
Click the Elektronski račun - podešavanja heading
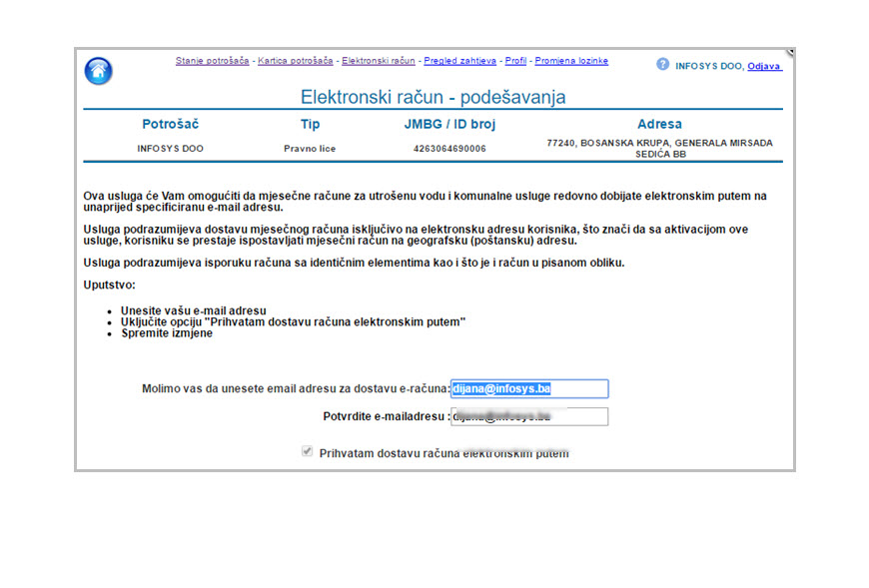(x=433, y=97)
